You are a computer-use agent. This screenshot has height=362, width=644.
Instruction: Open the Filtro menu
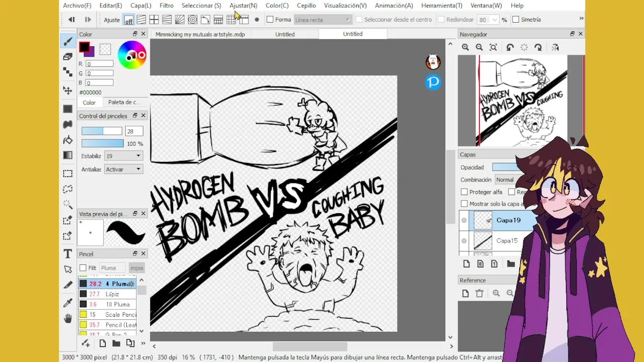click(167, 6)
